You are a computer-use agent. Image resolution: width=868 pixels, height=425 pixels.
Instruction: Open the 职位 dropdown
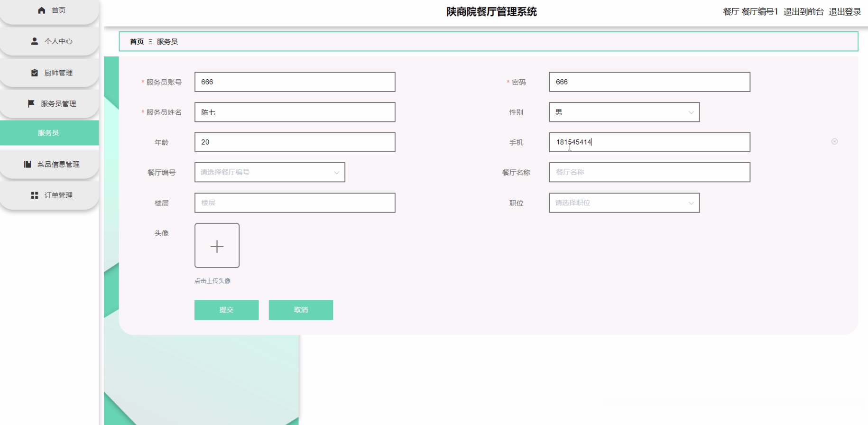point(624,203)
